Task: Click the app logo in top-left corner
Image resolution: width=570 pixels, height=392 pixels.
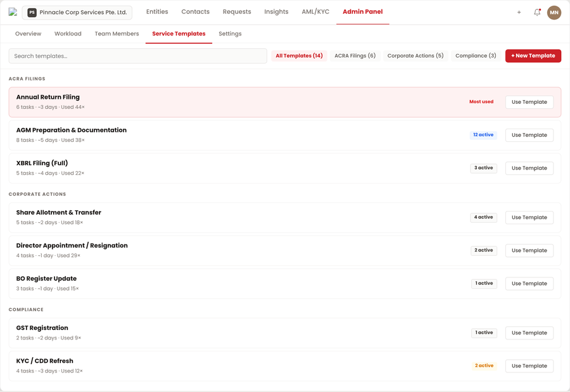Action: pyautogui.click(x=13, y=12)
